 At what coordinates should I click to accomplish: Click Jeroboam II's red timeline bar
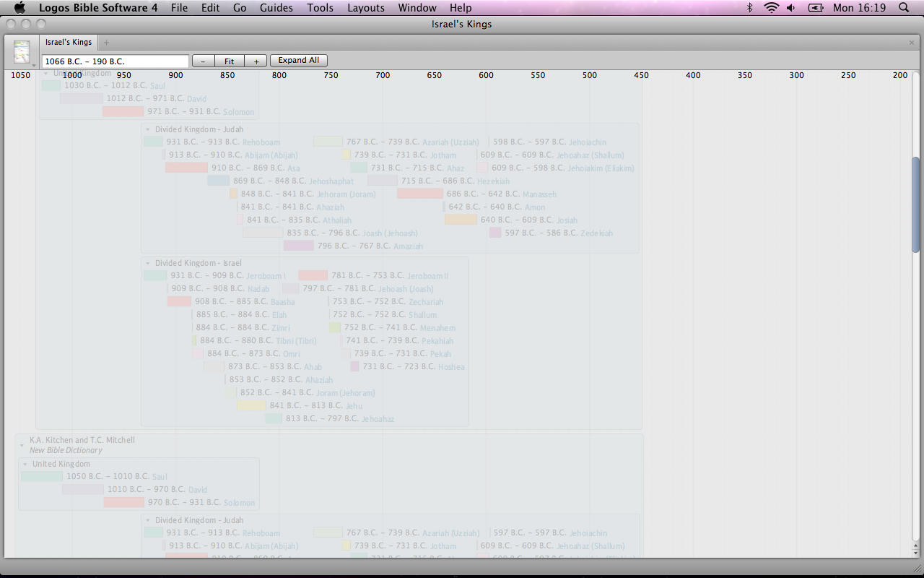313,275
